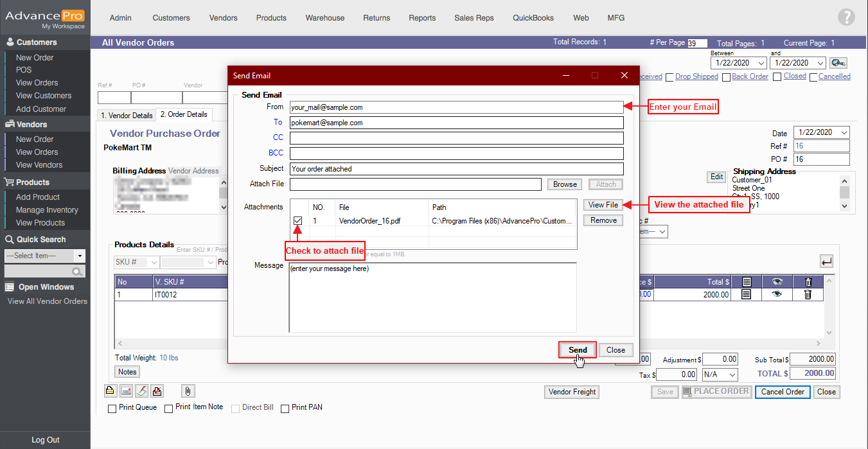Click the trash icon in the IT0012 row

(808, 294)
